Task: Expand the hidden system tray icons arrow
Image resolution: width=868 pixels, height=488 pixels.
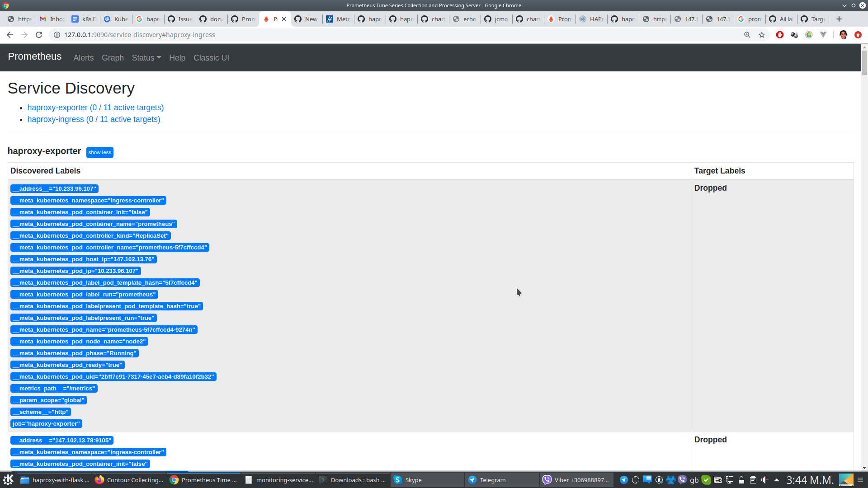Action: tap(777, 480)
